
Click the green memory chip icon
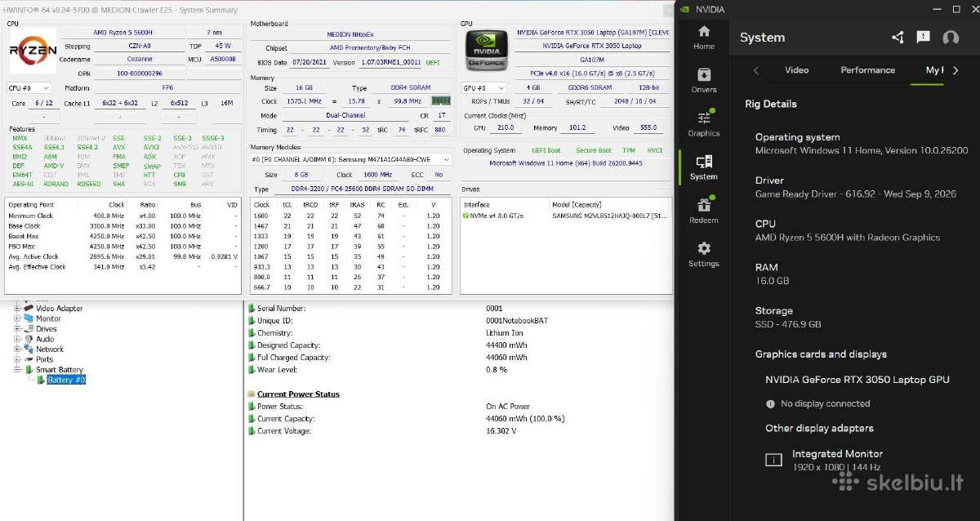[441, 100]
